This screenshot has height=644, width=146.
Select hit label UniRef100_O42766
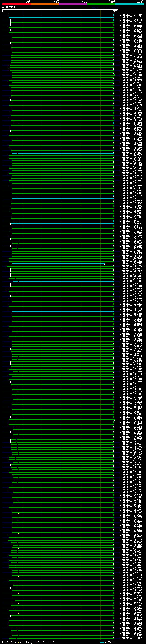click(131, 321)
